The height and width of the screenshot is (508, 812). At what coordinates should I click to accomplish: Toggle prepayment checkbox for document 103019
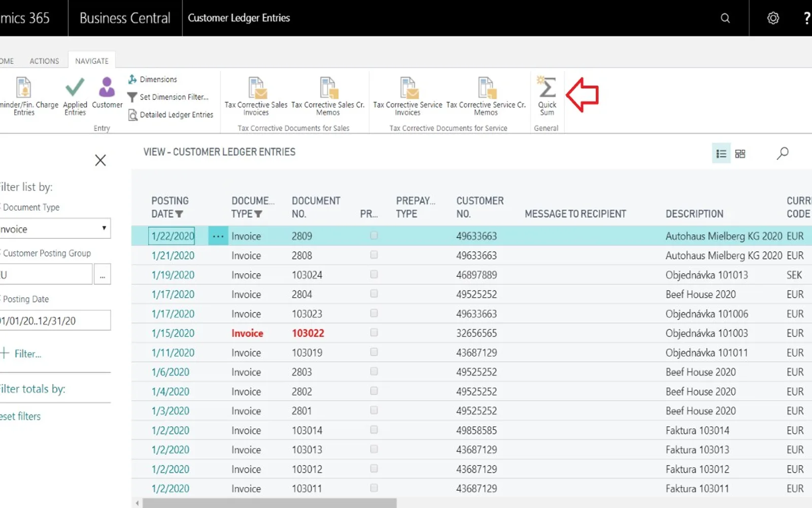click(374, 352)
